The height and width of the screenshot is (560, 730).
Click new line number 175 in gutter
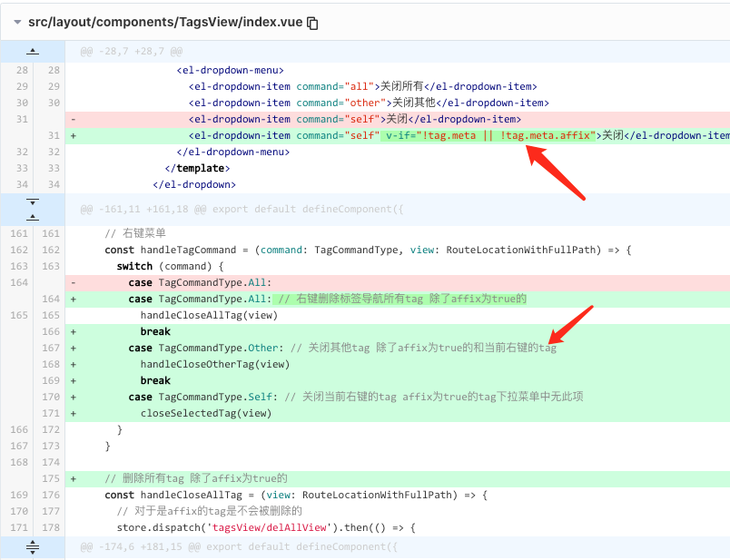51,479
